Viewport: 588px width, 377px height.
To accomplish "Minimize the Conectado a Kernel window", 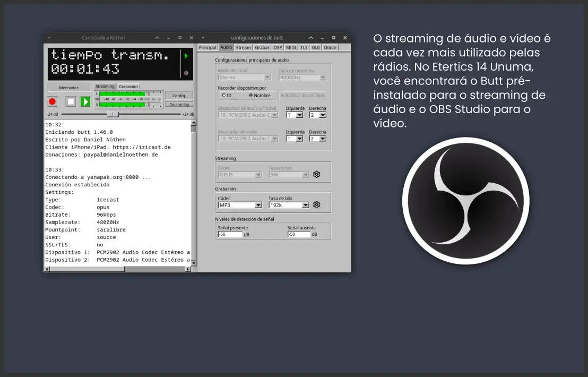I will click(169, 38).
